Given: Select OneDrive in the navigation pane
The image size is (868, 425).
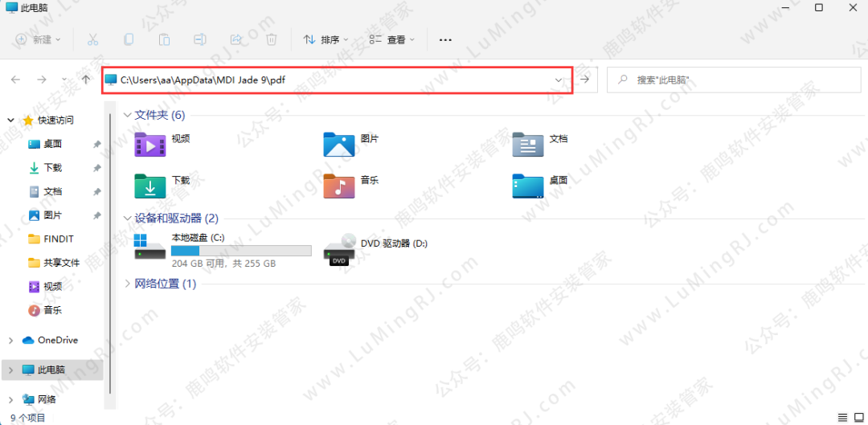Looking at the screenshot, I should tap(57, 340).
